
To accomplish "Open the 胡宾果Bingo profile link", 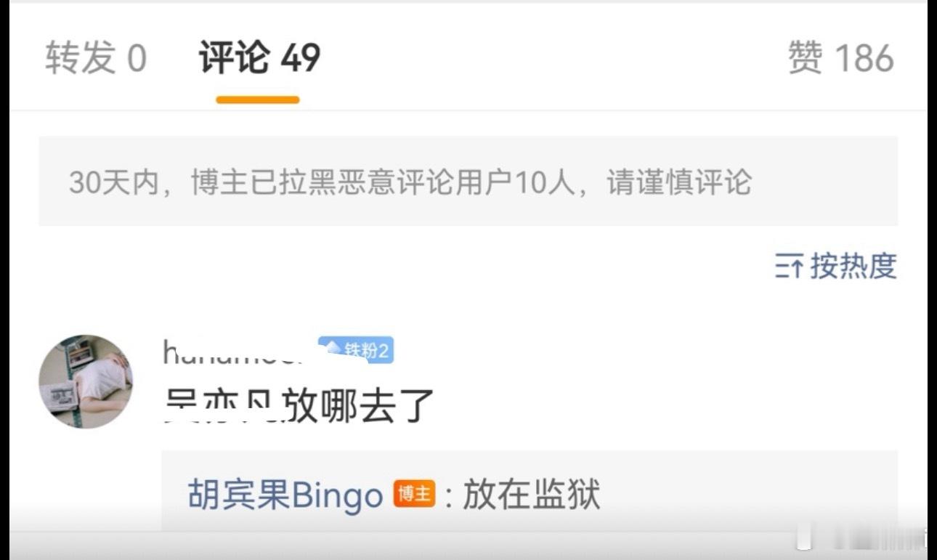I will [x=285, y=495].
